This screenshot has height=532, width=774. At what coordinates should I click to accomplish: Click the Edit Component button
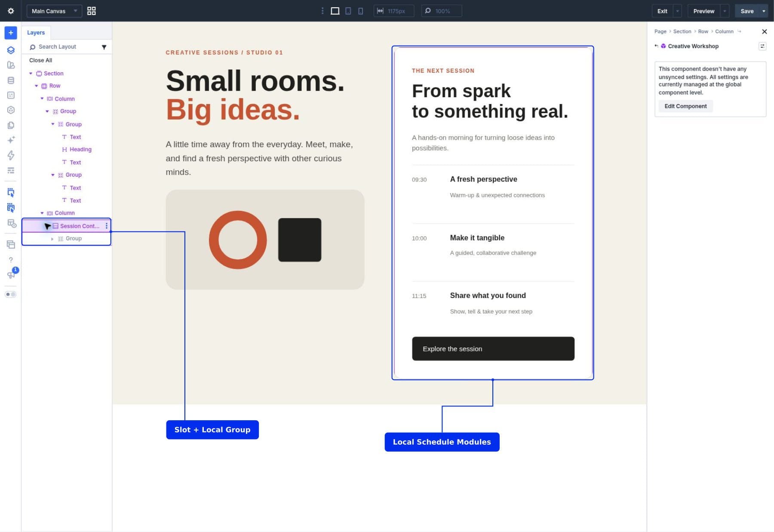(685, 106)
